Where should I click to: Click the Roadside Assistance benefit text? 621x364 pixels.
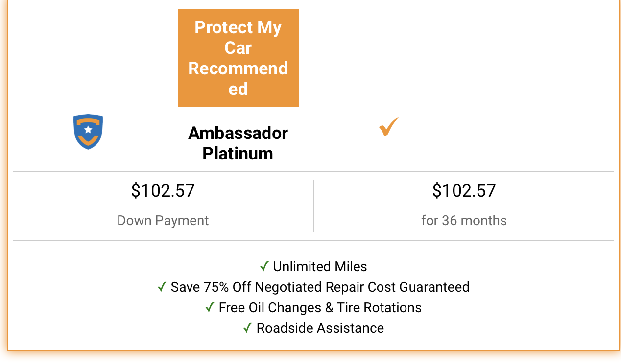click(x=320, y=328)
